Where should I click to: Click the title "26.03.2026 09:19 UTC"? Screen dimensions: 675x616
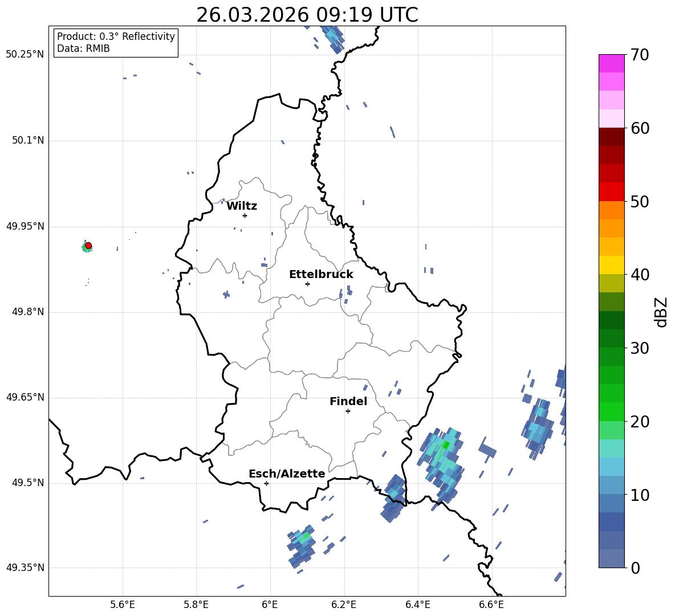pyautogui.click(x=307, y=15)
